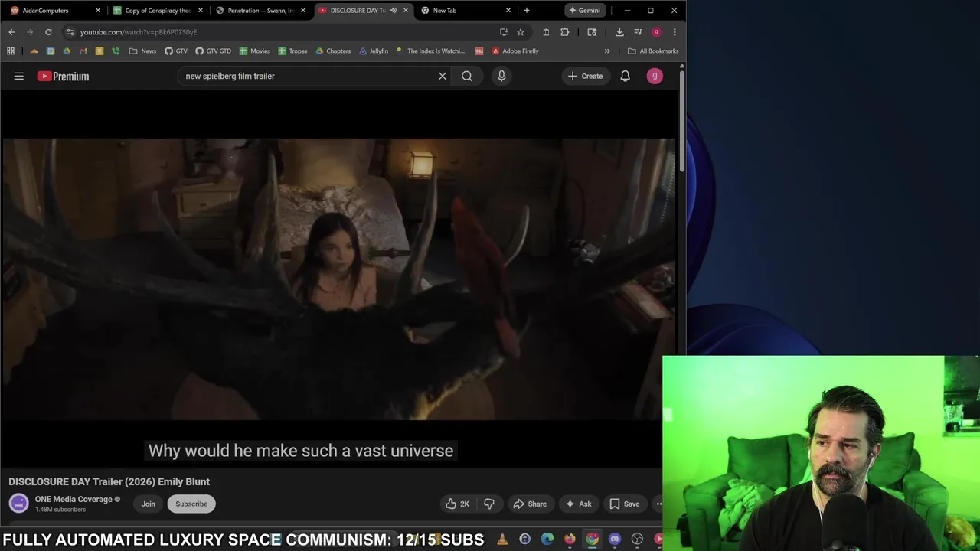The height and width of the screenshot is (551, 980).
Task: Save video to a playlist
Action: point(624,504)
